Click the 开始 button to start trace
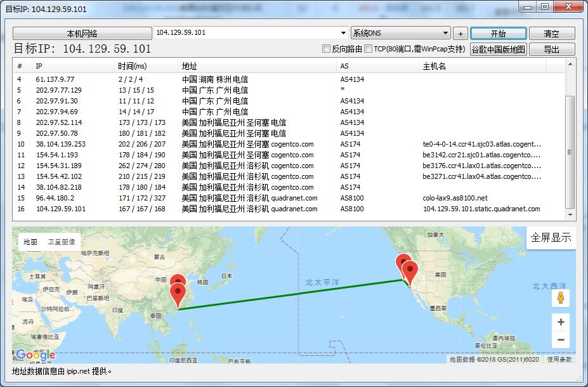Image resolution: width=588 pixels, height=387 pixels. click(498, 33)
